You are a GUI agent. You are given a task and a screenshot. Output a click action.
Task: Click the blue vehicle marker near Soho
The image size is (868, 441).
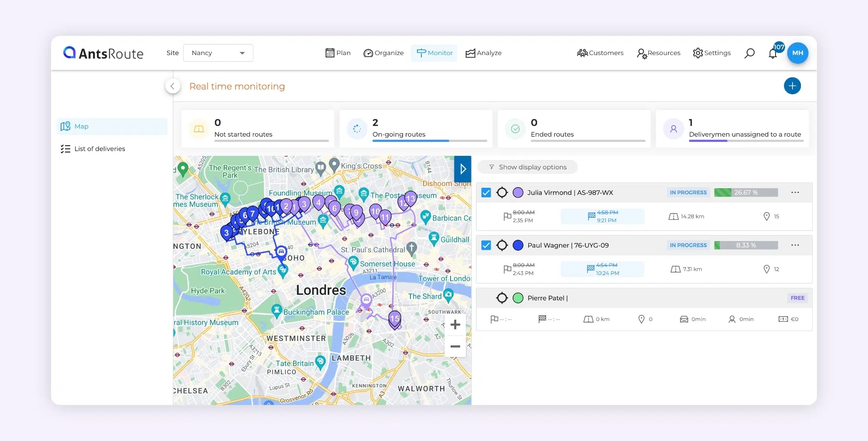281,252
